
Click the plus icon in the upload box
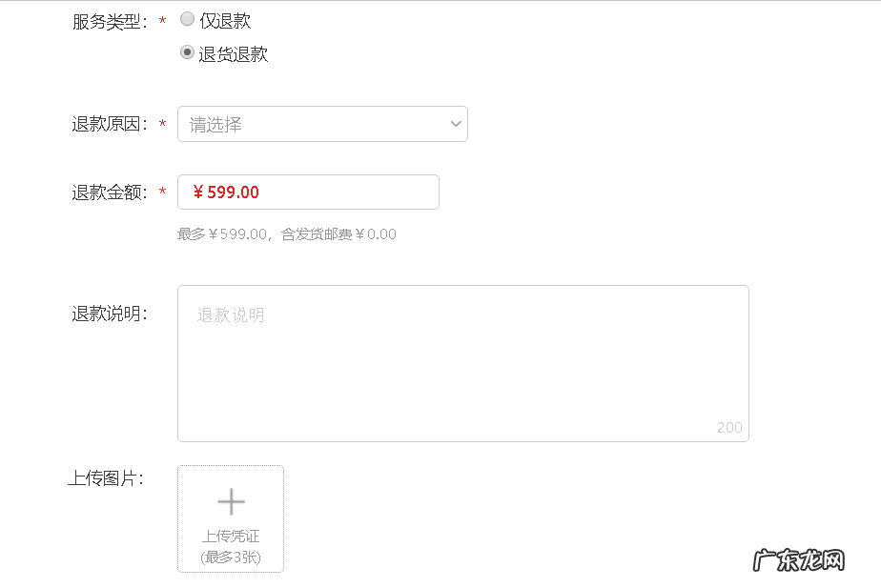pyautogui.click(x=231, y=501)
